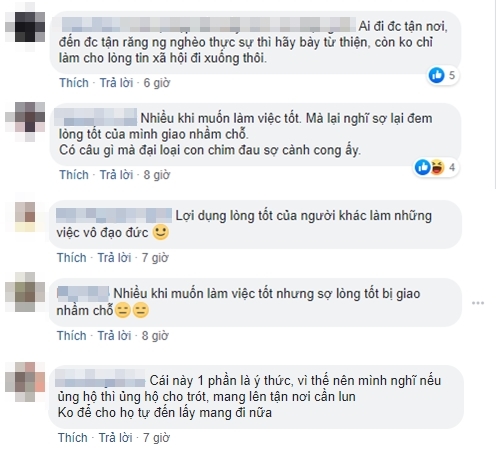
Task: Click Trả lời under the 'con chim' comment
Action: 116,175
